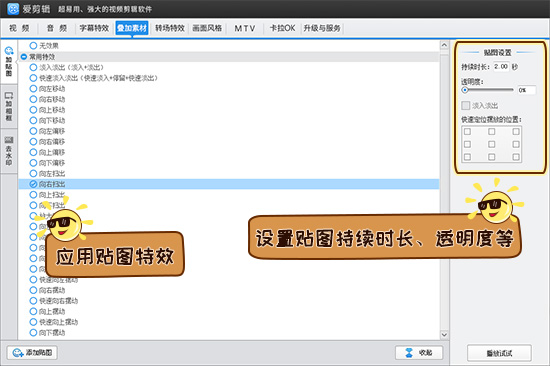The height and width of the screenshot is (366, 550).
Task: Check the bottom-center quick position box
Action: coord(491,157)
